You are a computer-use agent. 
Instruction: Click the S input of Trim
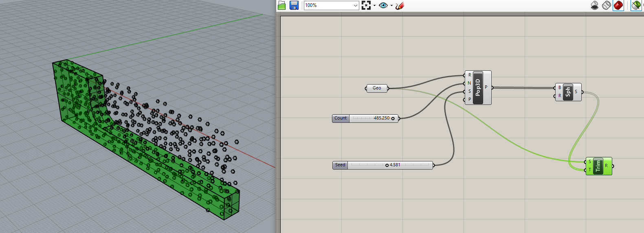click(590, 162)
